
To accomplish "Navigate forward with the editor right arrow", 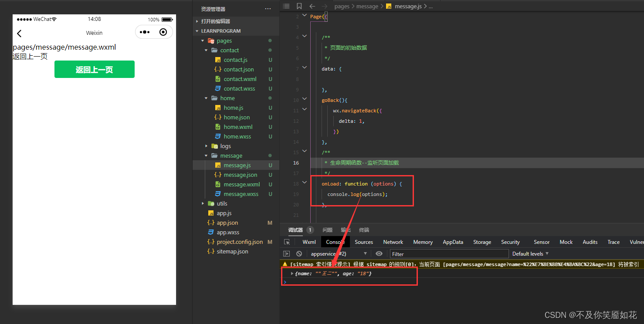I will pyautogui.click(x=324, y=6).
